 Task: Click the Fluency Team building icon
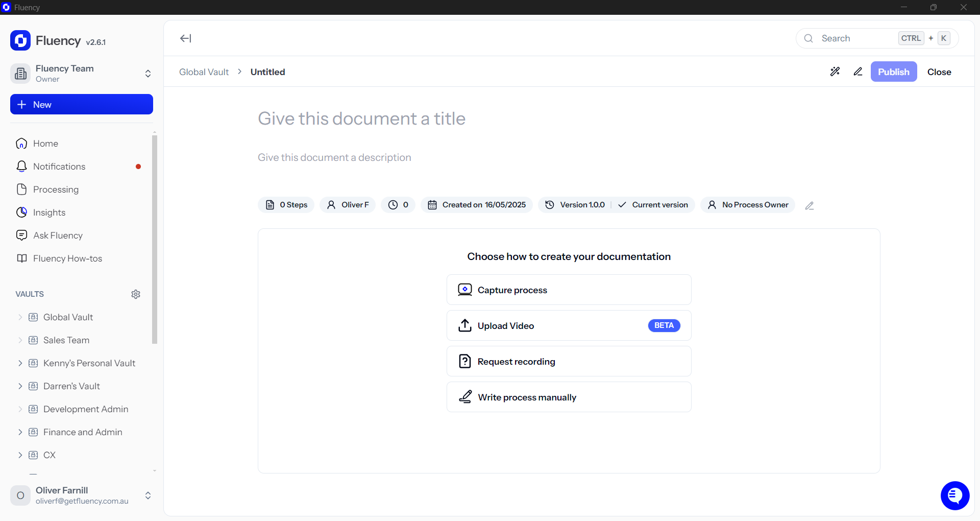[x=20, y=74]
